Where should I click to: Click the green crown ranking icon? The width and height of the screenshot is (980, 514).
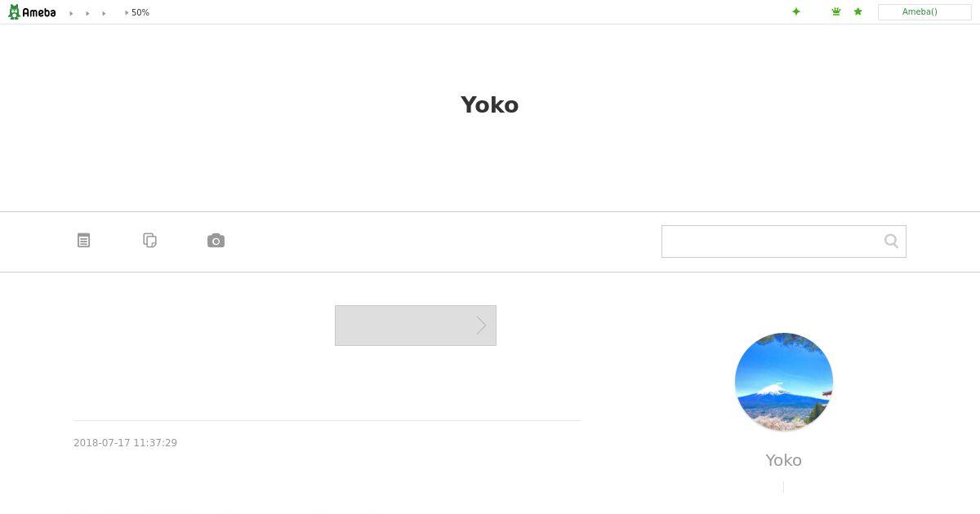tap(836, 11)
